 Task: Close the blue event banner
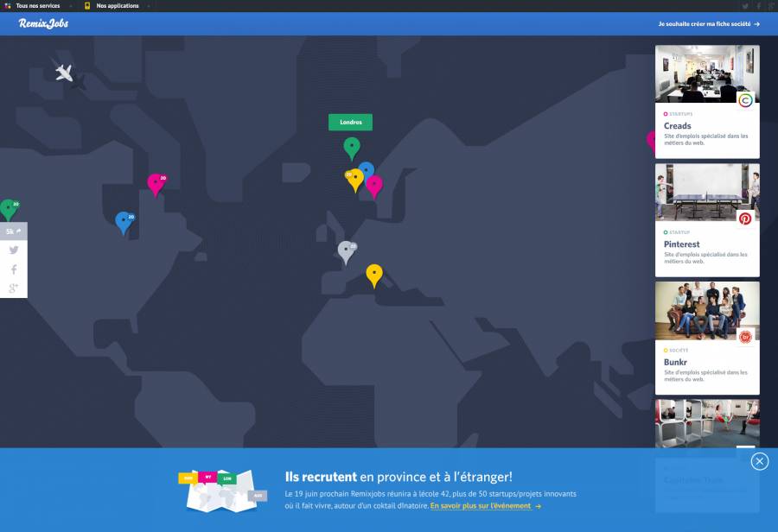click(759, 461)
